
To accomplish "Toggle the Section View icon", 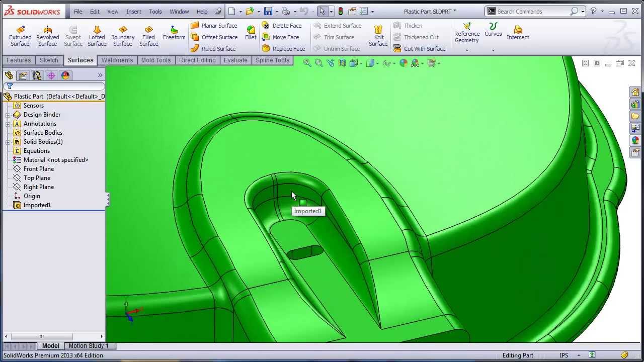I will pyautogui.click(x=342, y=63).
